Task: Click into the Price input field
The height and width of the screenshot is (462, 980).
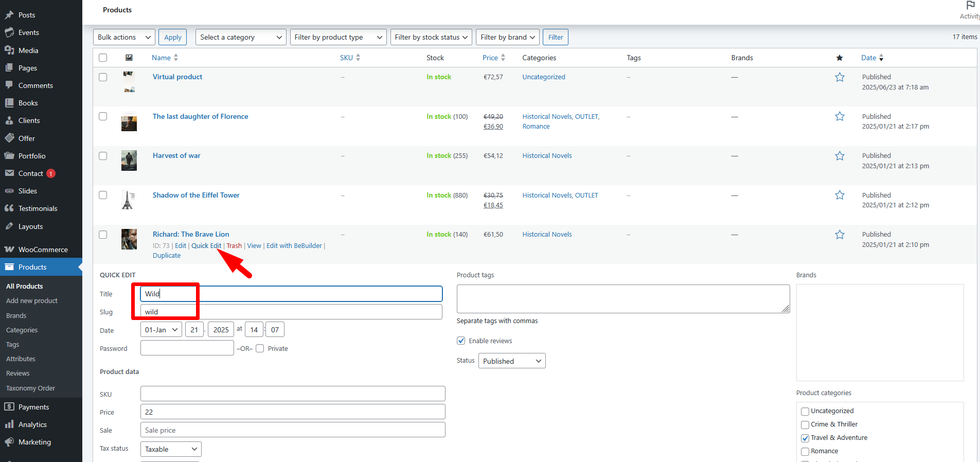Action: tap(292, 412)
